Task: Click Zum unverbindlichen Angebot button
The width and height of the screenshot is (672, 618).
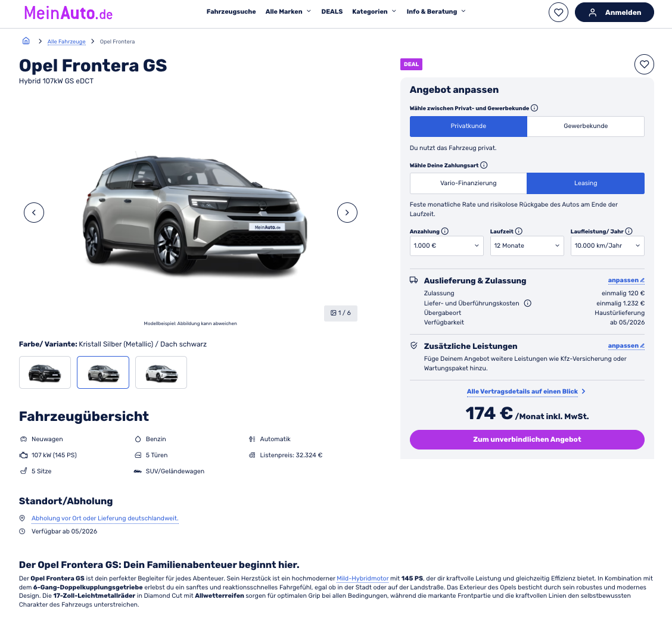Action: (527, 439)
